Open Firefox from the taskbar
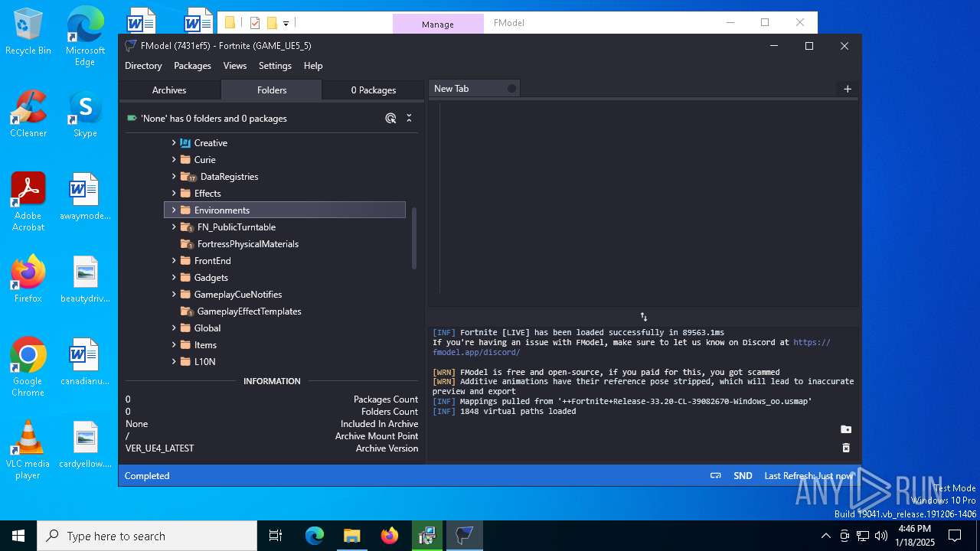Image resolution: width=980 pixels, height=551 pixels. [390, 536]
